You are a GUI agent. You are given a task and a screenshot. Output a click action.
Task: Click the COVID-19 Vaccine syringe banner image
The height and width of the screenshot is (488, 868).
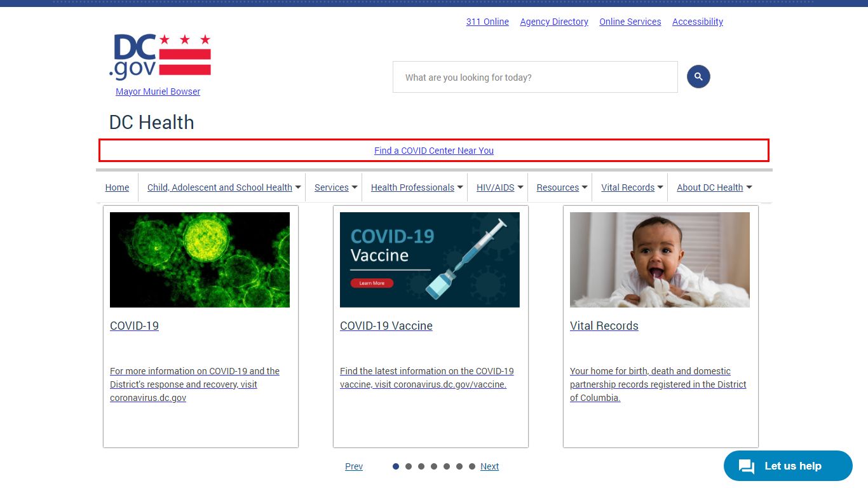430,260
